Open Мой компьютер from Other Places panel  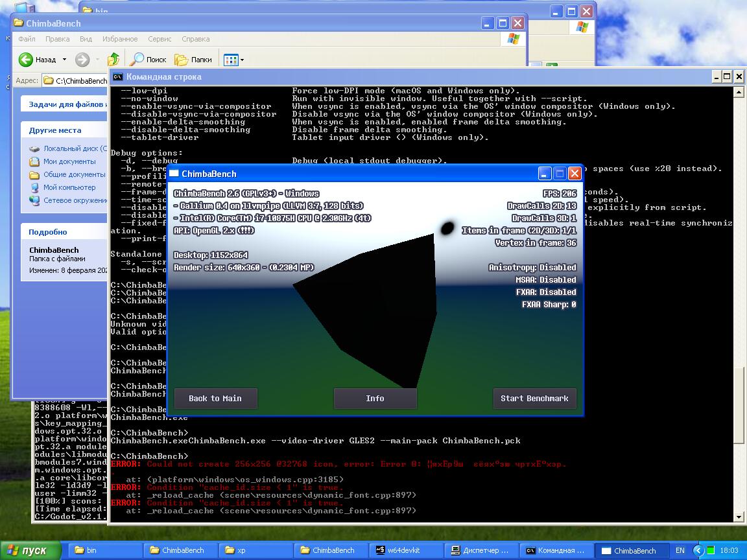(69, 187)
